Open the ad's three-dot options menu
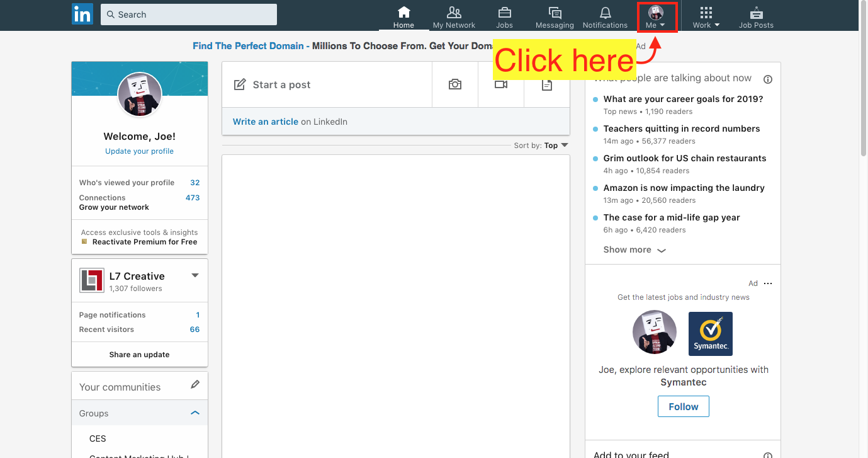The image size is (868, 458). [767, 283]
